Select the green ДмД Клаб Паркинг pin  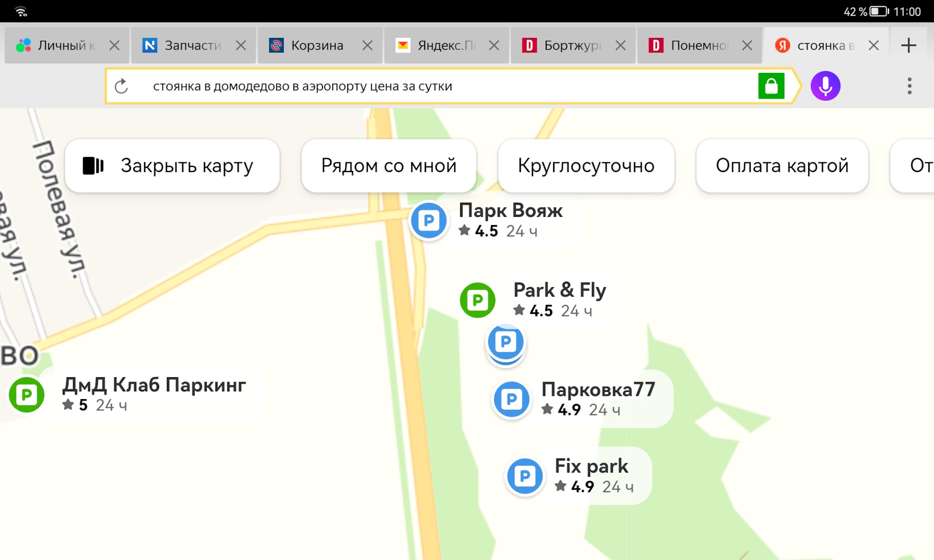(27, 395)
